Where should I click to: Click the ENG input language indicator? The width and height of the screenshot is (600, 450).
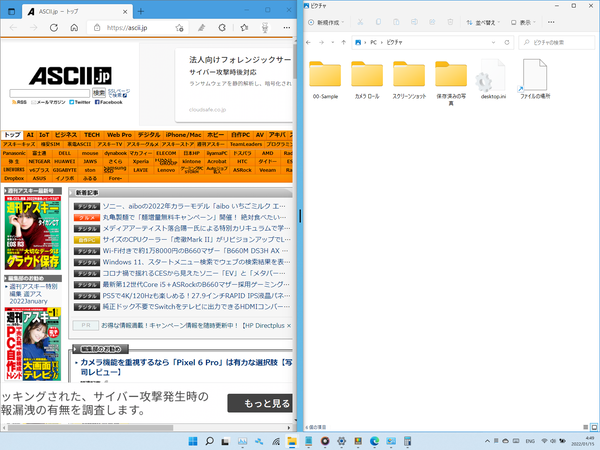coord(530,441)
